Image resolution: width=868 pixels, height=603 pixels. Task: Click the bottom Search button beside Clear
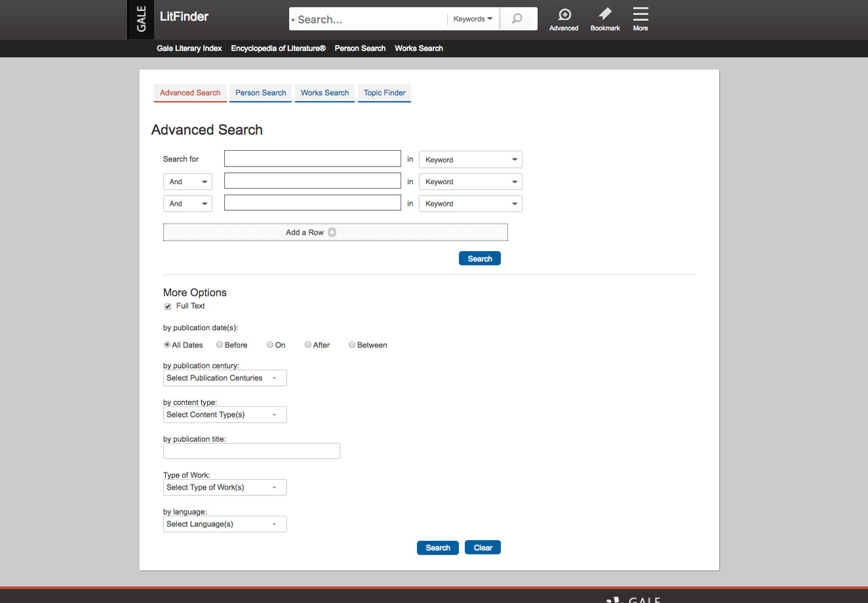pos(438,547)
